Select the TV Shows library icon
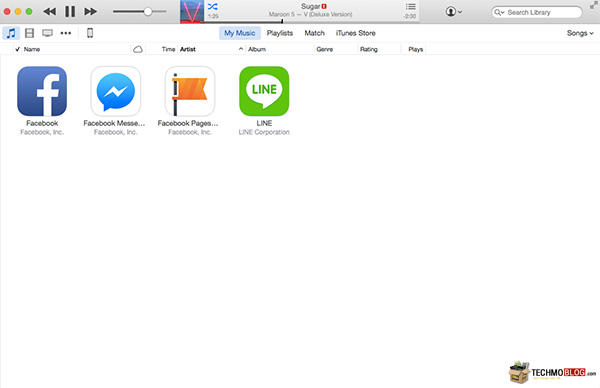600x388 pixels. [x=47, y=33]
